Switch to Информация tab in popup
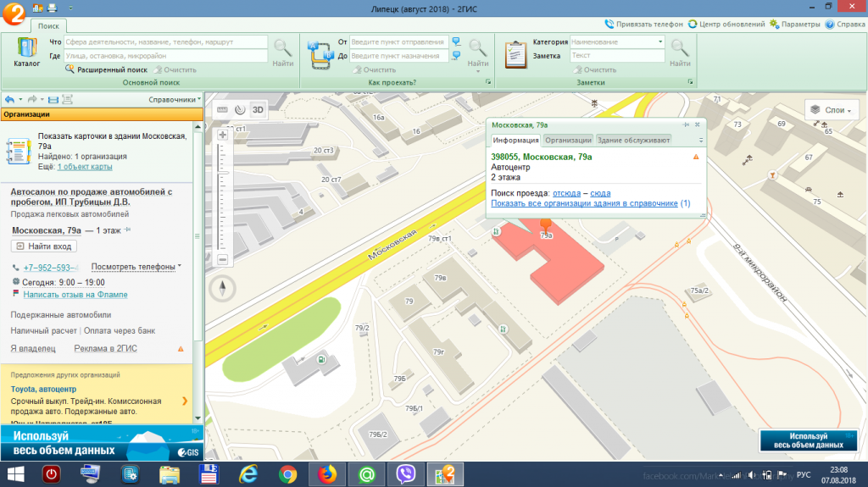Screen dimensions: 868x487 [x=515, y=141]
